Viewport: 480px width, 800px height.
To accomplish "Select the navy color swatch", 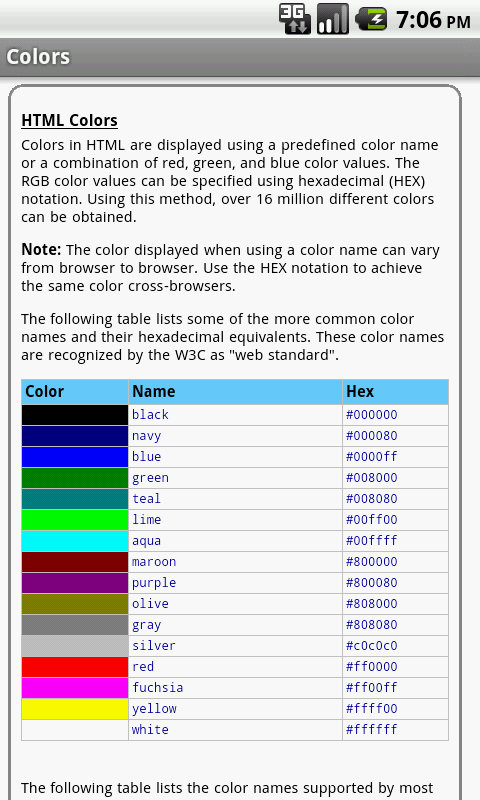I will [74, 436].
